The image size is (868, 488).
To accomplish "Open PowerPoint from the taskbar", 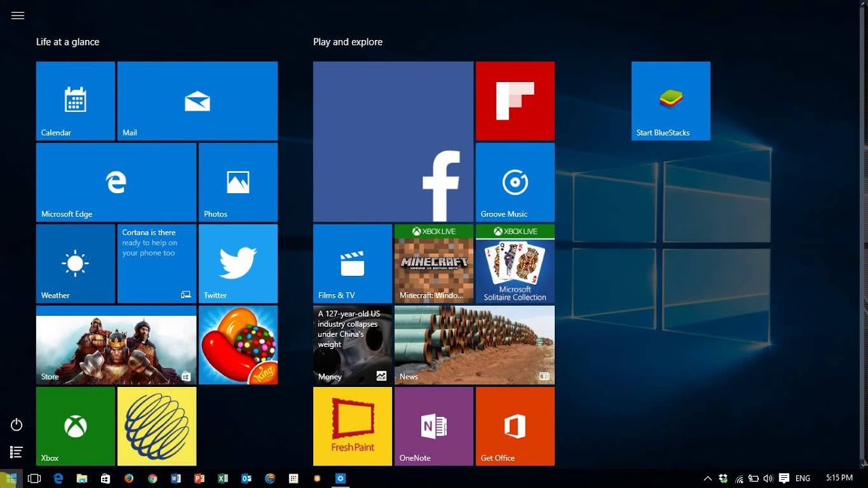I will (199, 479).
